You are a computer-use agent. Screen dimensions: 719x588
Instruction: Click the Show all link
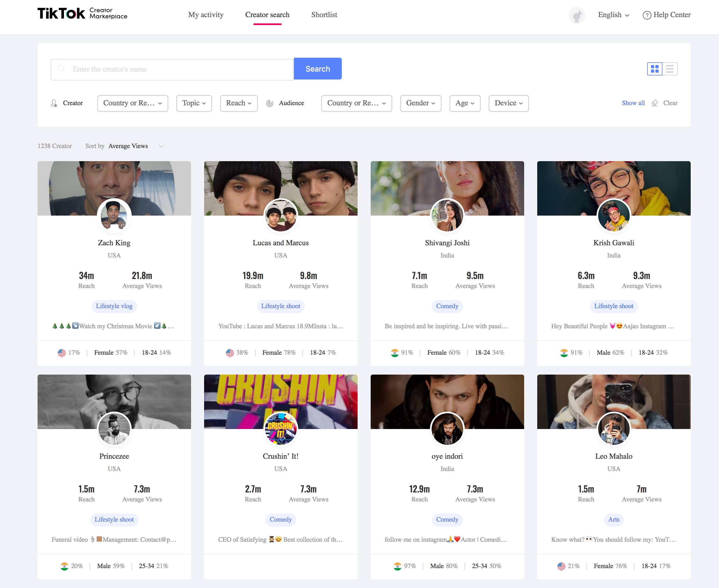tap(633, 103)
